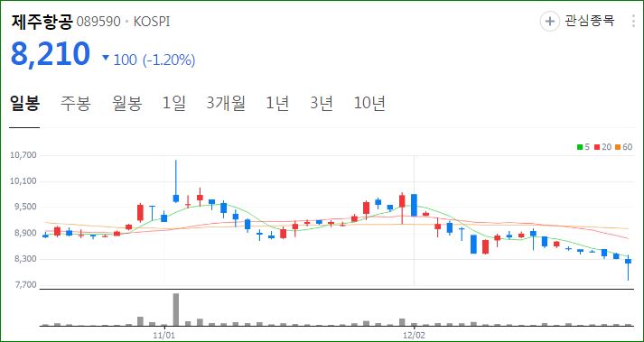Click the green 5-day moving average legend

[583, 147]
